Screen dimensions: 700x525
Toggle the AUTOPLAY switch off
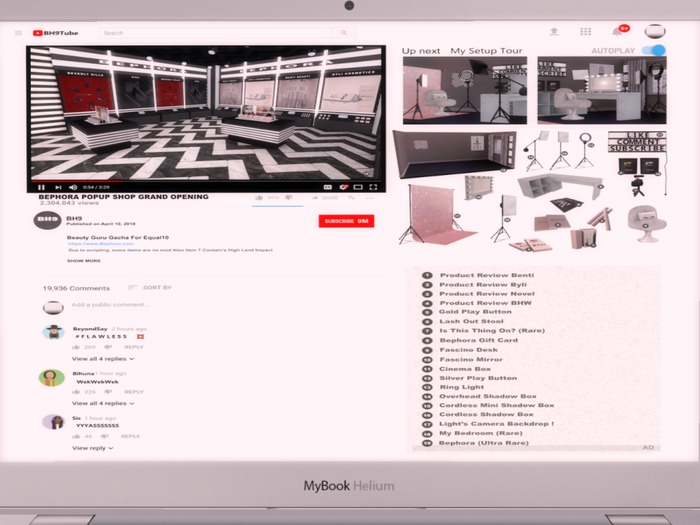[x=654, y=50]
